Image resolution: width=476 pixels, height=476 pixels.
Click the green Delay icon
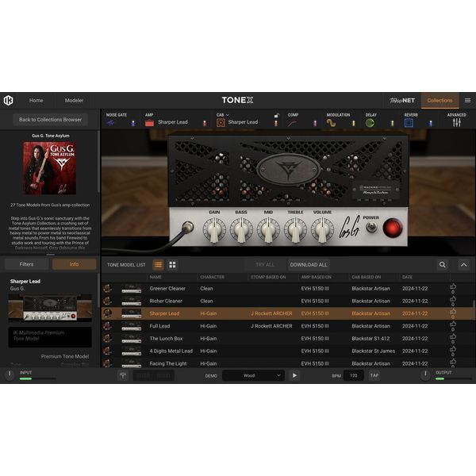pos(370,123)
